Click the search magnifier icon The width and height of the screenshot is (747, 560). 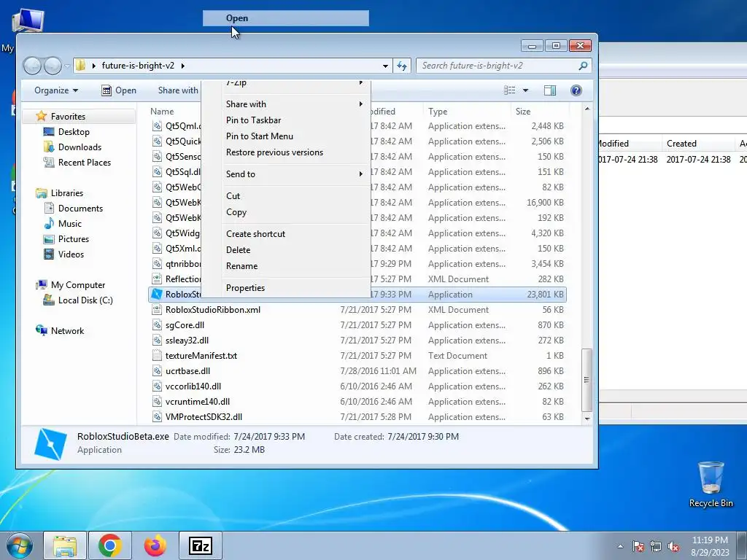pyautogui.click(x=583, y=66)
